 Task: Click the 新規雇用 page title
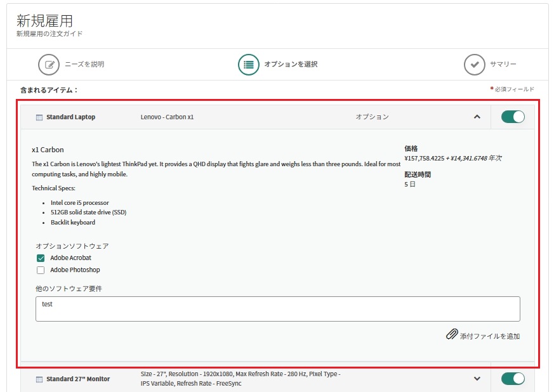pos(44,21)
